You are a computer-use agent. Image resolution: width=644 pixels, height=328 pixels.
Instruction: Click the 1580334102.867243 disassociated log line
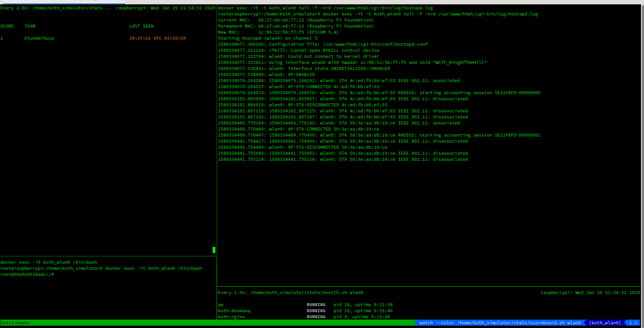tap(343, 117)
